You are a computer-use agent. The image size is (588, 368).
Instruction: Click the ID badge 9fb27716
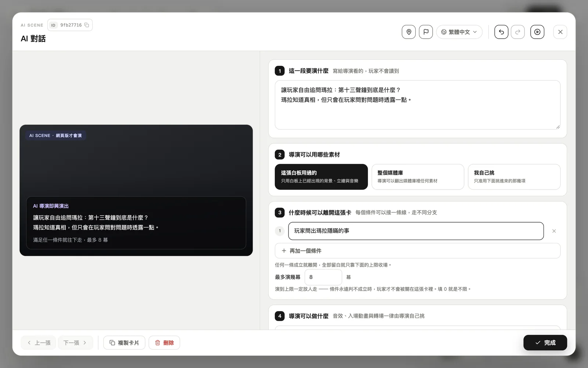click(70, 25)
